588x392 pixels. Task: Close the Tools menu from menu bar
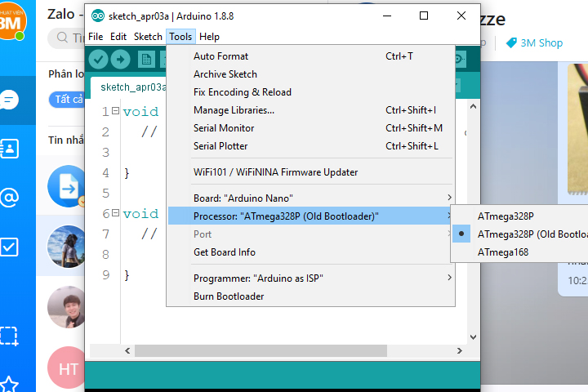[x=180, y=37]
